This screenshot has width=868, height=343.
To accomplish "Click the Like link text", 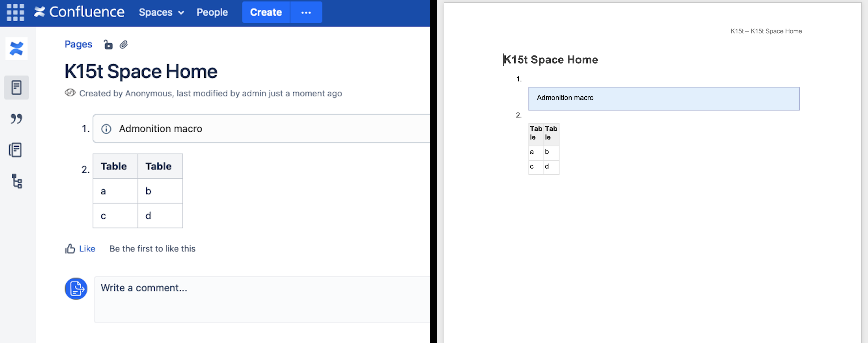I will click(87, 248).
